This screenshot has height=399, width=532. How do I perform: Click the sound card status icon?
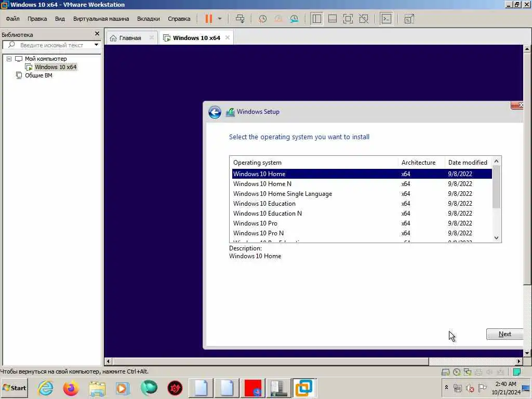489,372
